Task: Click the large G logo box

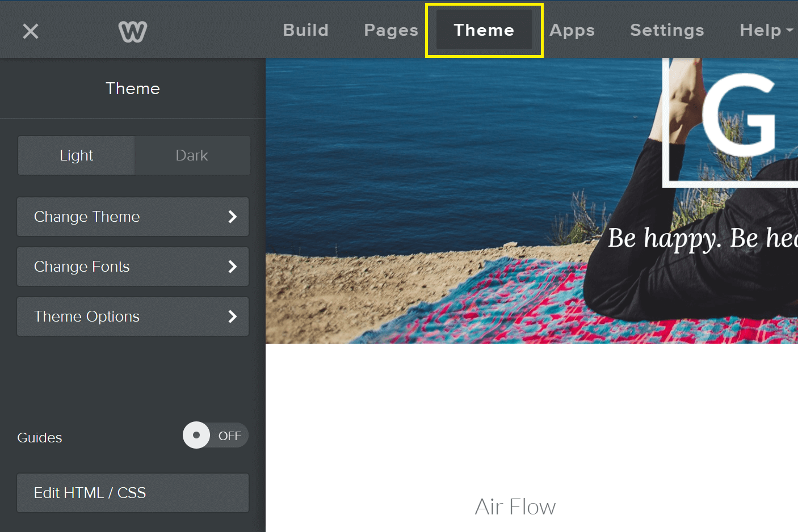Action: (x=730, y=123)
